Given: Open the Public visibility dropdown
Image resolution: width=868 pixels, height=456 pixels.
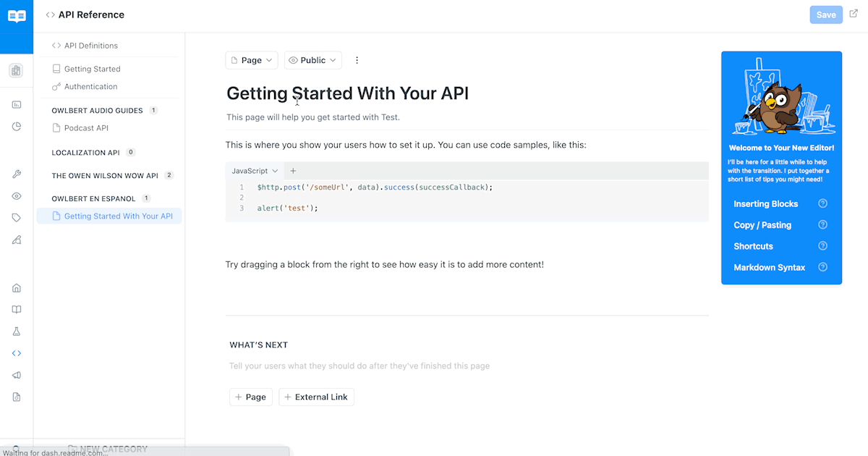Looking at the screenshot, I should (313, 60).
